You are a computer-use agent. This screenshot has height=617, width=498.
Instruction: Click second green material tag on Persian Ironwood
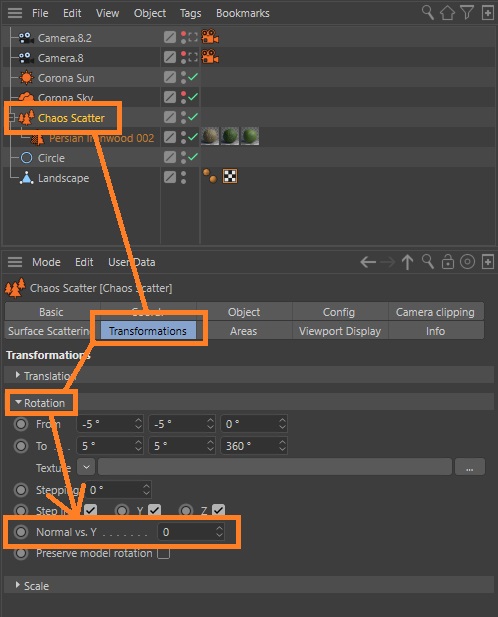pyautogui.click(x=230, y=137)
